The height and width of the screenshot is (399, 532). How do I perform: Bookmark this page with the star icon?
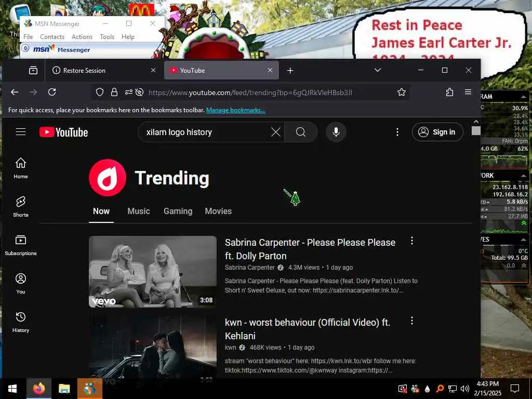click(x=402, y=92)
